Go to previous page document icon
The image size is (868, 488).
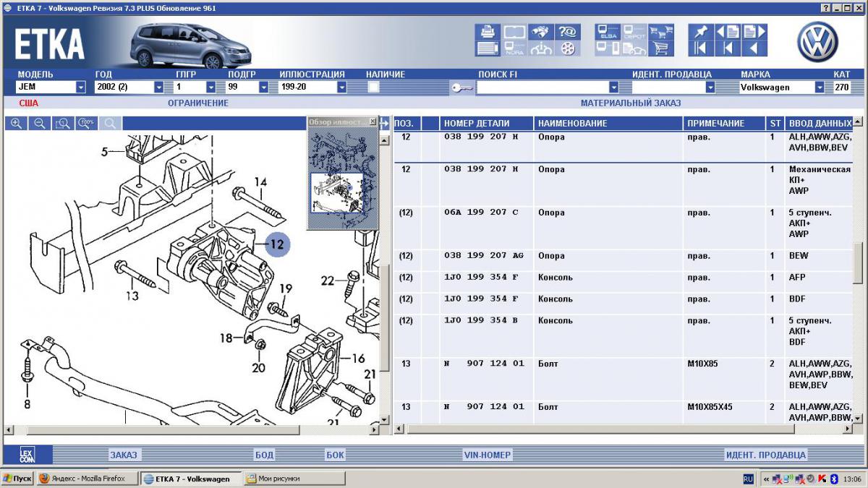pos(727,32)
